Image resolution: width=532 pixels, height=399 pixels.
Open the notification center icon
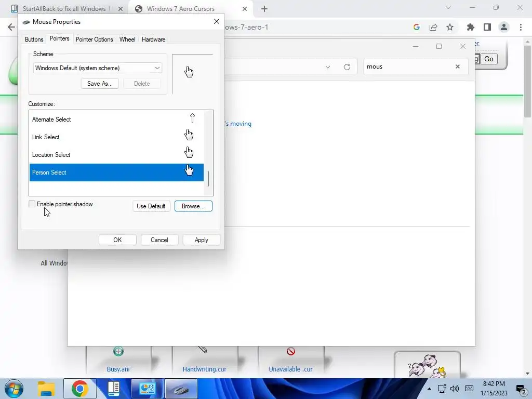point(521,389)
